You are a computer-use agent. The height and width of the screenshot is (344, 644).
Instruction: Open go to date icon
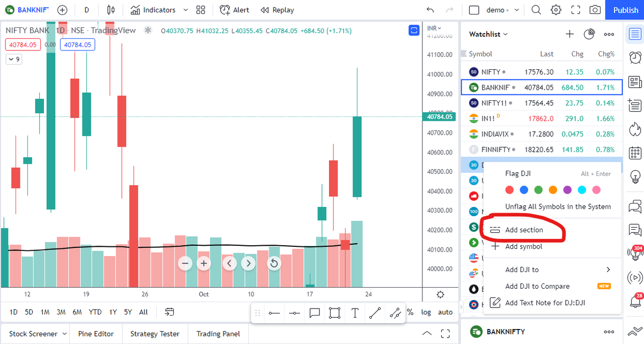tap(170, 312)
